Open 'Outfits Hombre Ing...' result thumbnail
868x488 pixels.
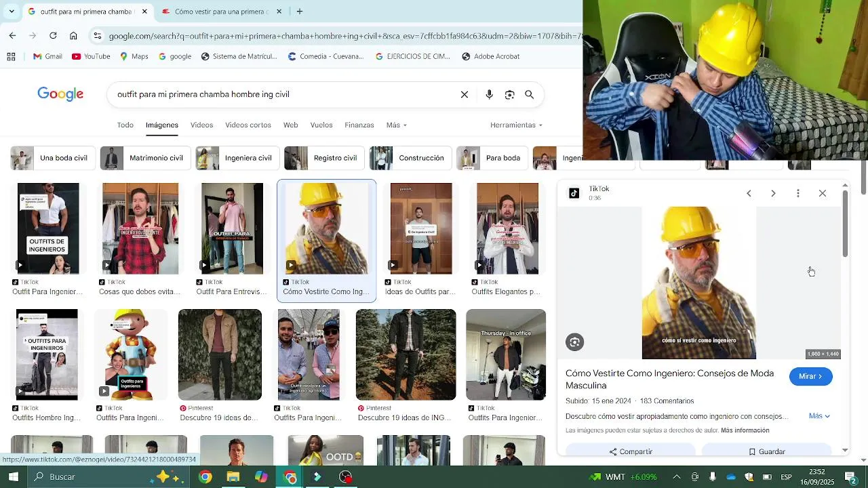(x=47, y=354)
